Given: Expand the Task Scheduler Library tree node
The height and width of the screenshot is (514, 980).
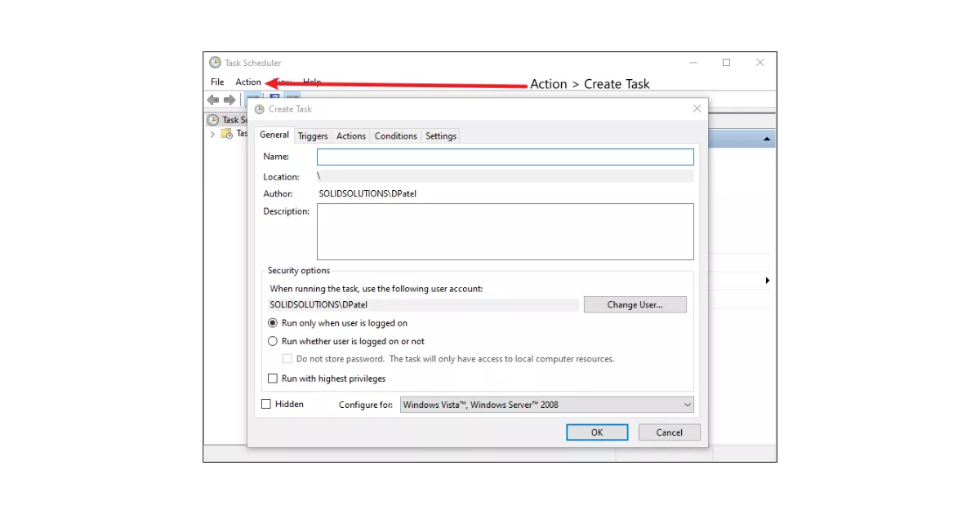Looking at the screenshot, I should tap(212, 134).
